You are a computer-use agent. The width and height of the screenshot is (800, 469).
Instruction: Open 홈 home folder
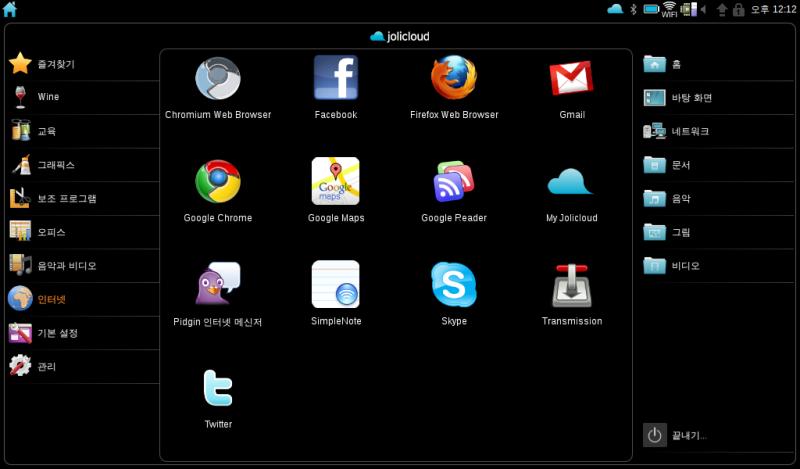[x=717, y=64]
